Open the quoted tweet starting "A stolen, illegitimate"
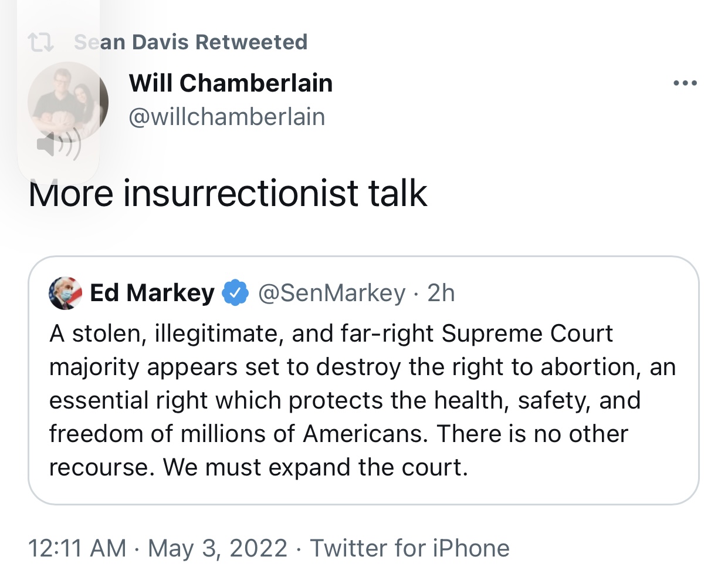728x580 pixels. coord(363,382)
